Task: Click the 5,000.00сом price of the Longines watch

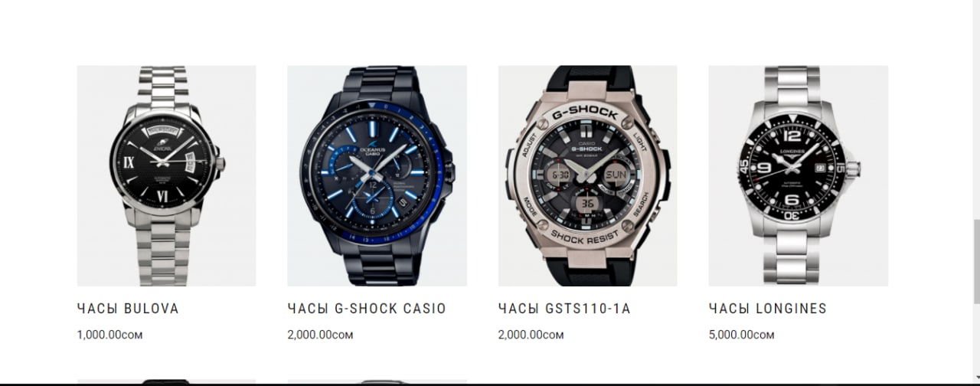Action: (x=742, y=335)
